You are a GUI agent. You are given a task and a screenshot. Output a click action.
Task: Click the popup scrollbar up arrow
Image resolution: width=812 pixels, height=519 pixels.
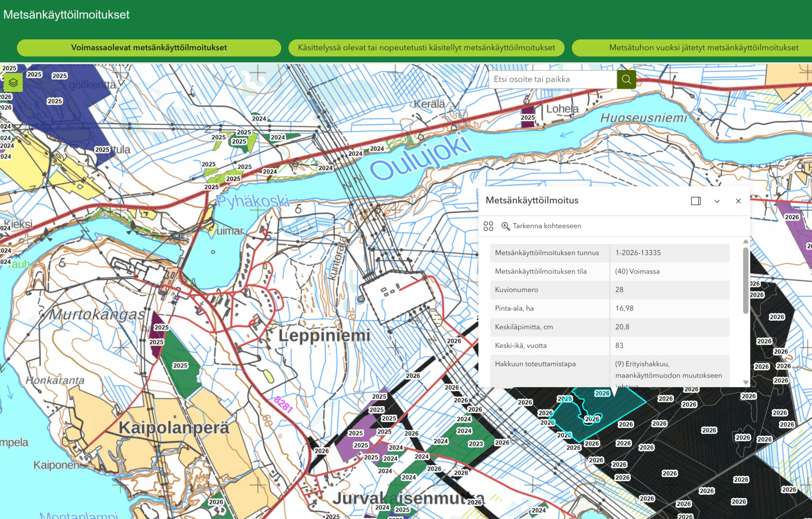click(745, 241)
